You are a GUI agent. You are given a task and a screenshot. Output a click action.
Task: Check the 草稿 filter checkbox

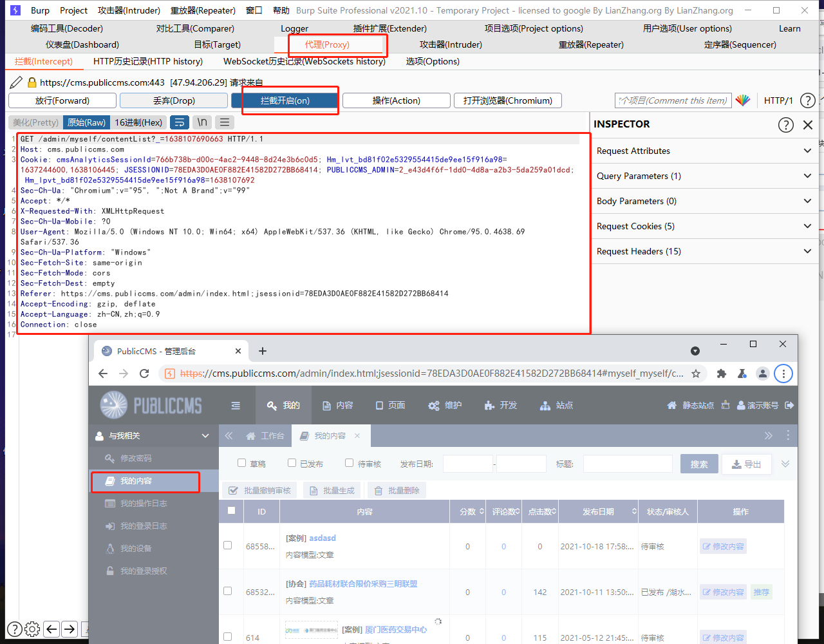pyautogui.click(x=242, y=462)
